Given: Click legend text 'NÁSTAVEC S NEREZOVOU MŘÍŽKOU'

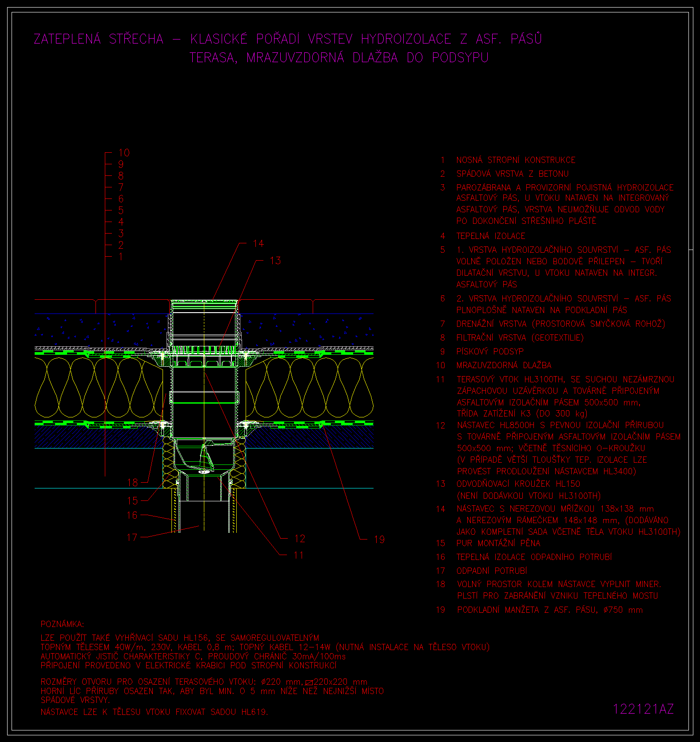Looking at the screenshot, I should (525, 508).
